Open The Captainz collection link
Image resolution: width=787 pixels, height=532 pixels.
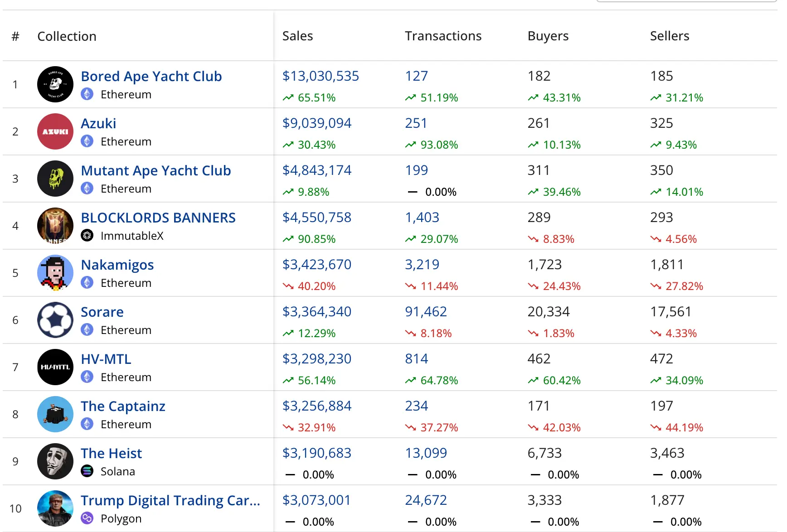[x=123, y=406]
